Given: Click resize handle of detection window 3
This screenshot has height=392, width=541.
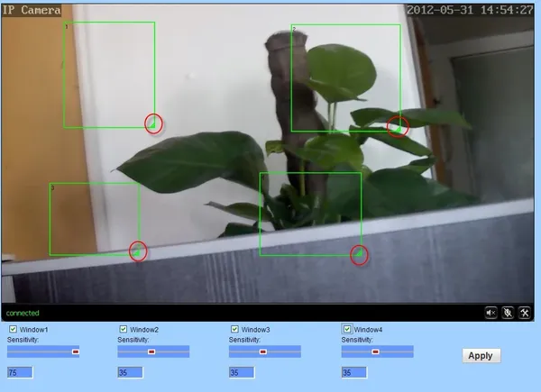Looking at the screenshot, I should (x=137, y=251).
